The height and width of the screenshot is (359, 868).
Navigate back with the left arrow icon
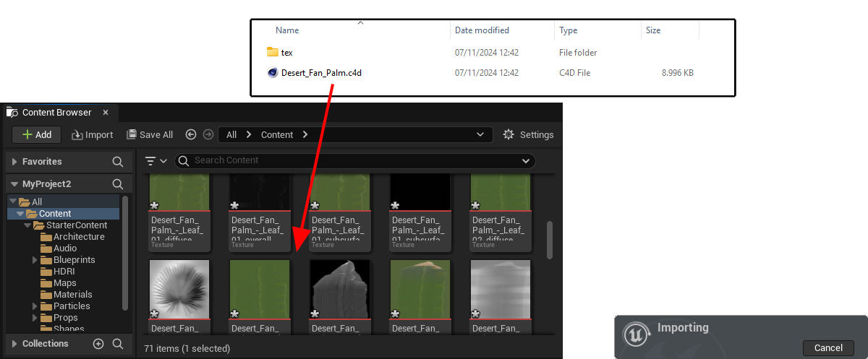pyautogui.click(x=191, y=134)
